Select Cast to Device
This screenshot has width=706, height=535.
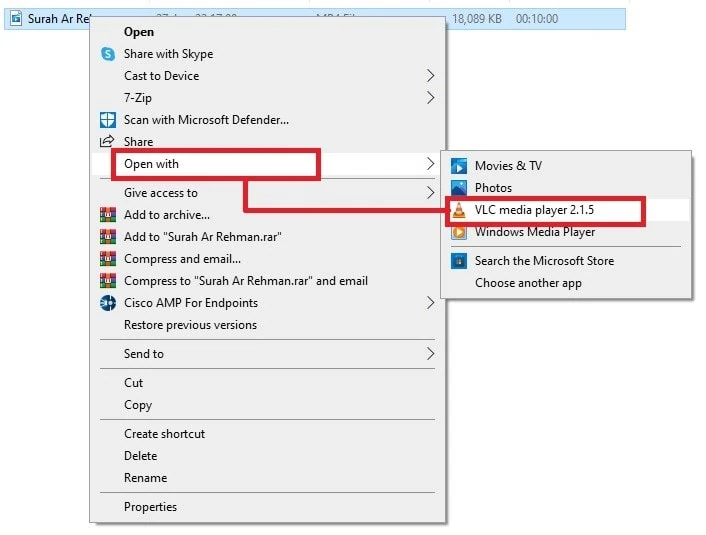pyautogui.click(x=267, y=76)
